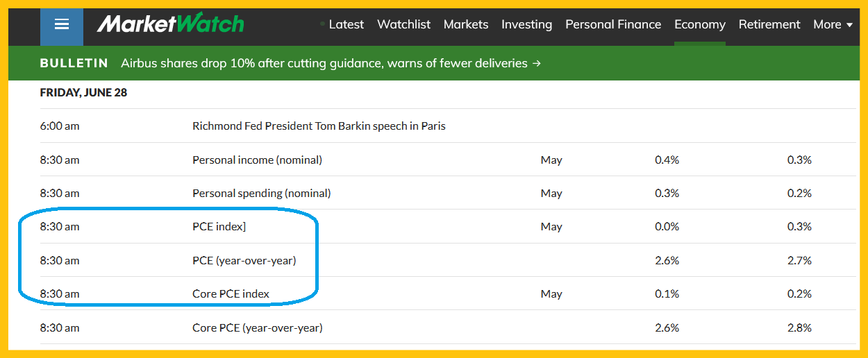The width and height of the screenshot is (868, 358).
Task: Go to the Watchlist section
Action: (x=403, y=24)
